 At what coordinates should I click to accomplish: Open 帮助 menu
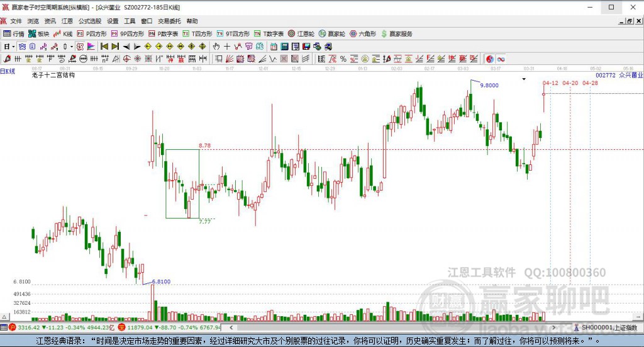(x=192, y=21)
